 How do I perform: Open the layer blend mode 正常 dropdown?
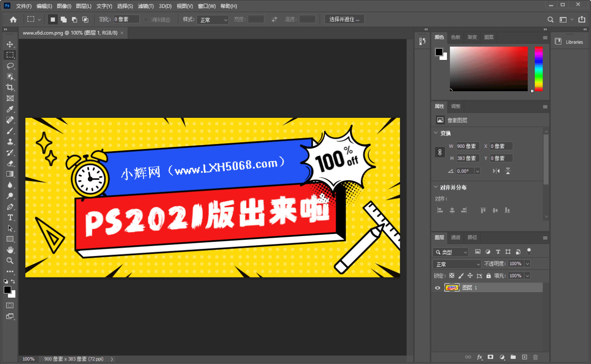pos(457,264)
